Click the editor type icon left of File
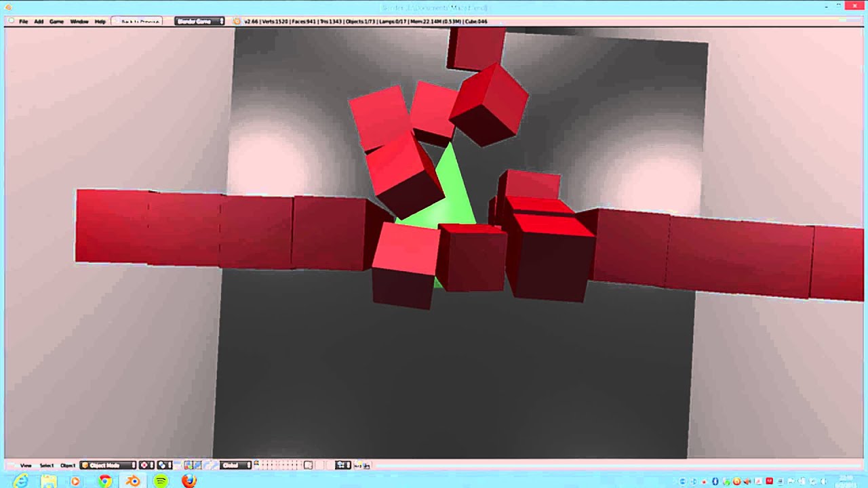This screenshot has height=488, width=868. click(x=10, y=21)
